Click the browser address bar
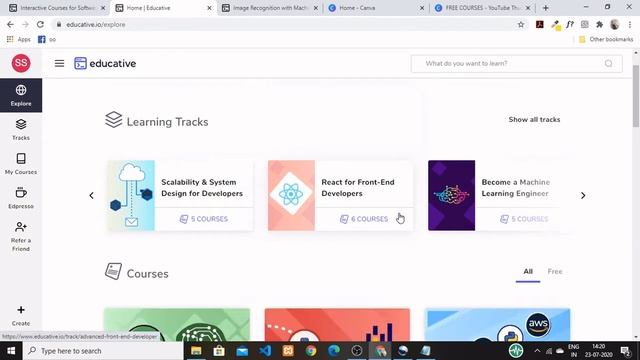 point(286,24)
